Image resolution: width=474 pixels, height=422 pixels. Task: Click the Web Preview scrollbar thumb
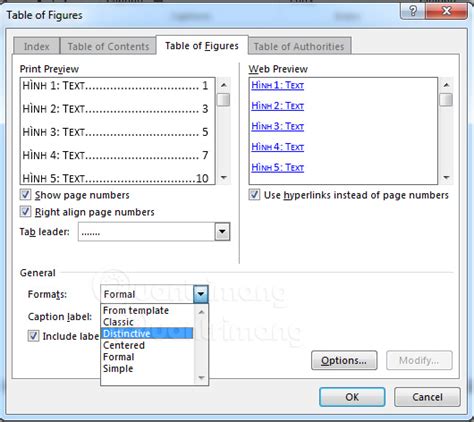point(446,100)
